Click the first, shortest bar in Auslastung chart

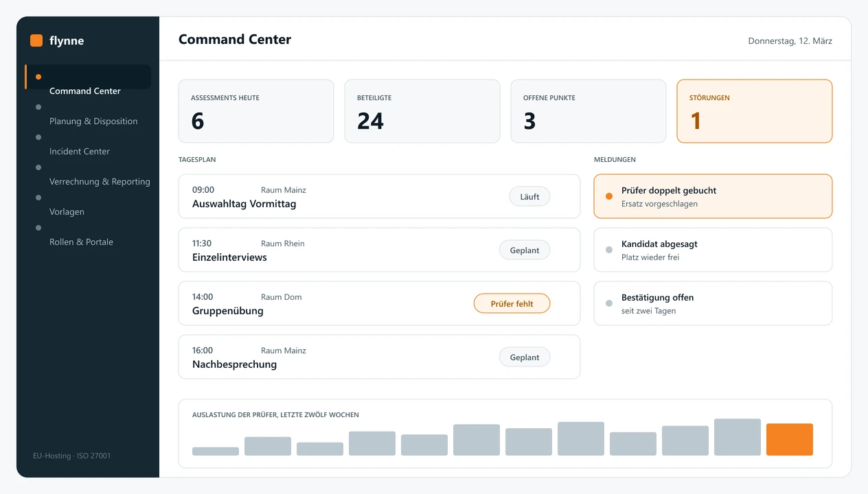pos(216,451)
